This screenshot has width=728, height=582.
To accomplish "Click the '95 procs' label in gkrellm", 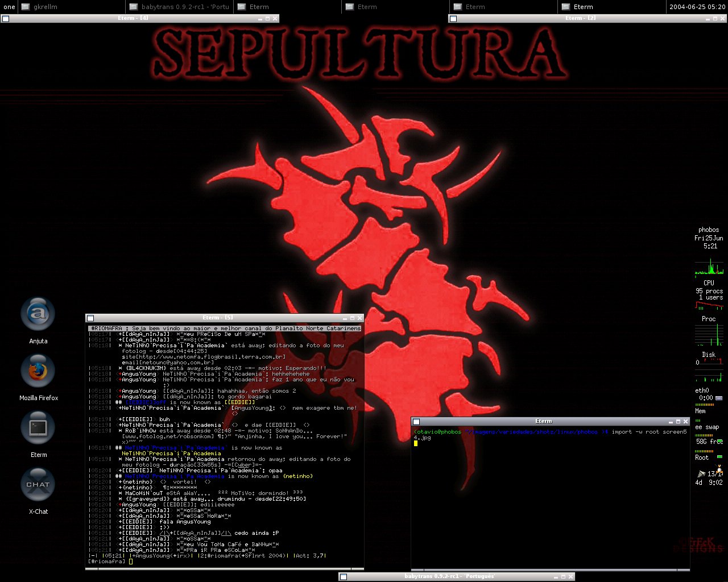I will [709, 291].
